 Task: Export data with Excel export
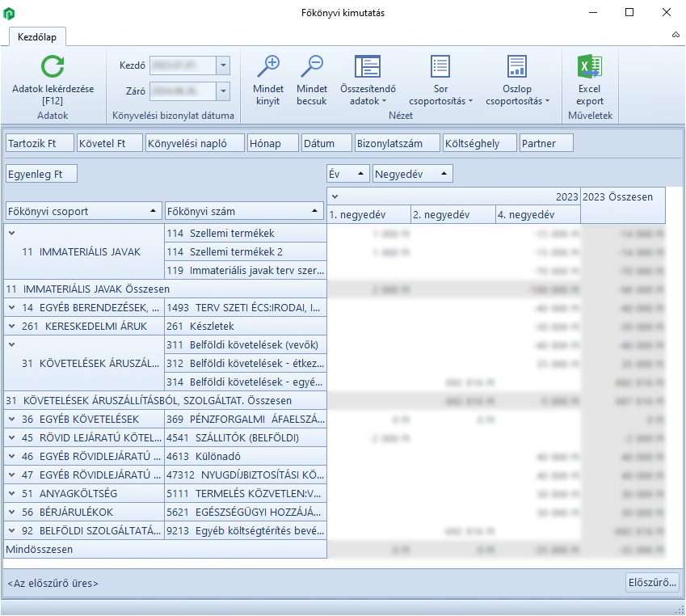point(590,81)
